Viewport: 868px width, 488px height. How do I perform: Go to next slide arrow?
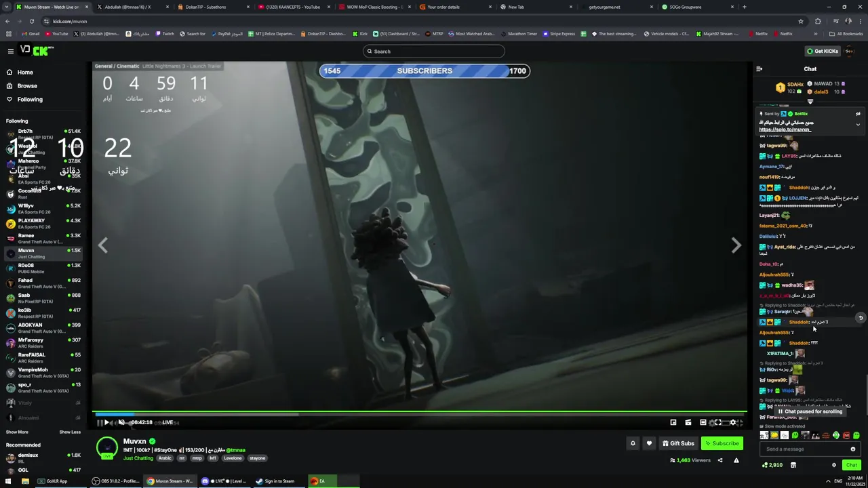point(736,245)
